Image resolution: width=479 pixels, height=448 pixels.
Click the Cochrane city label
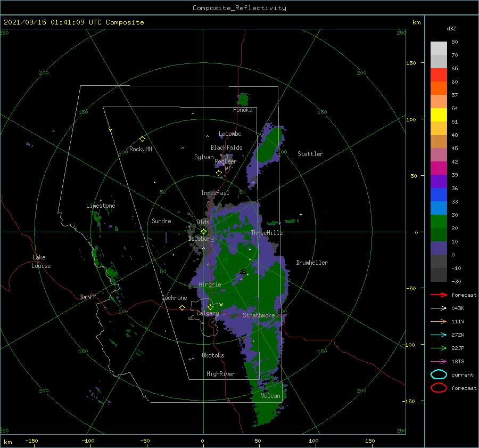click(x=174, y=298)
